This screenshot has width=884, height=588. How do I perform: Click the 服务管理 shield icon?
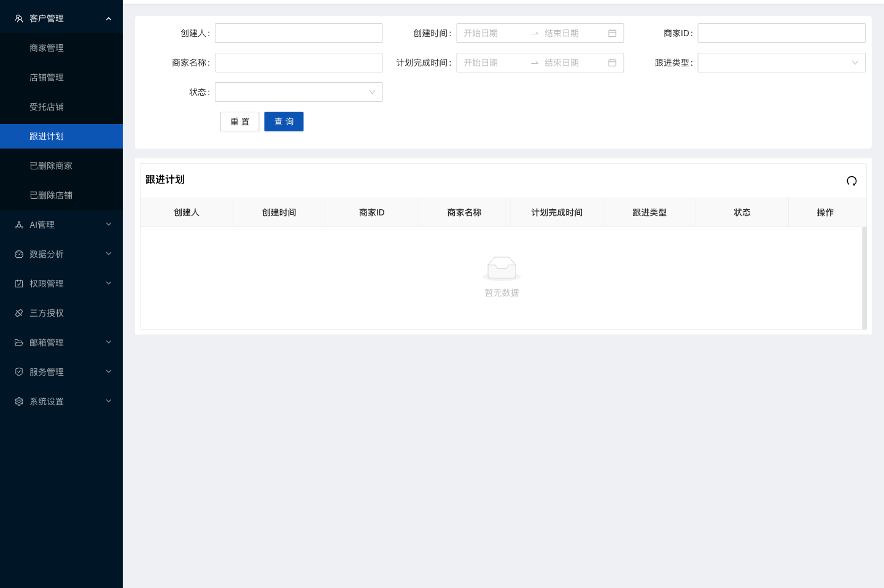pyautogui.click(x=19, y=372)
